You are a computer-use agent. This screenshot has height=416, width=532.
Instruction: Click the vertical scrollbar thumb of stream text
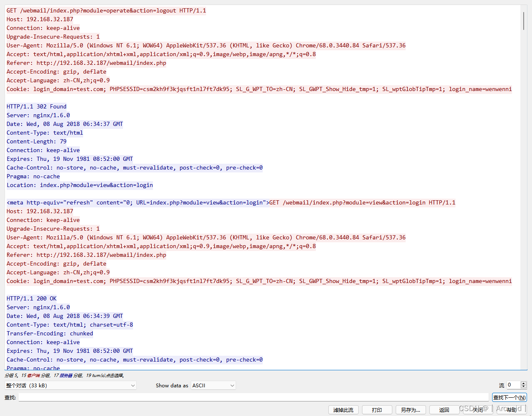point(524,21)
